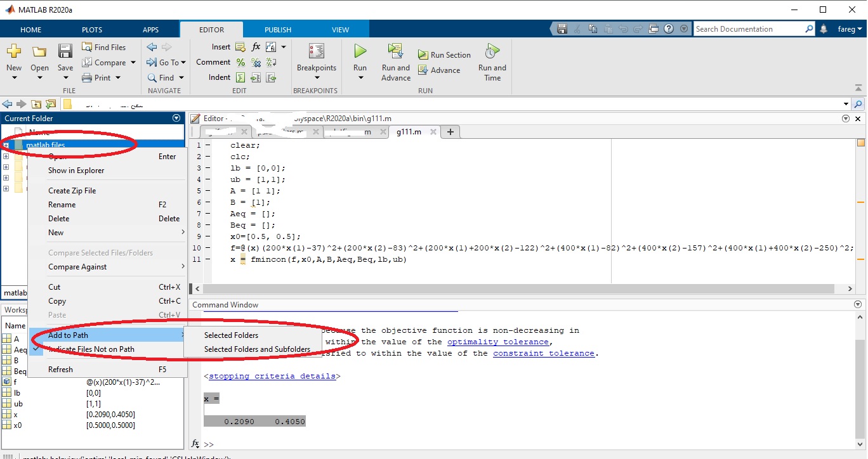Open the Run button dropdown arrow
The width and height of the screenshot is (868, 459).
coord(360,78)
